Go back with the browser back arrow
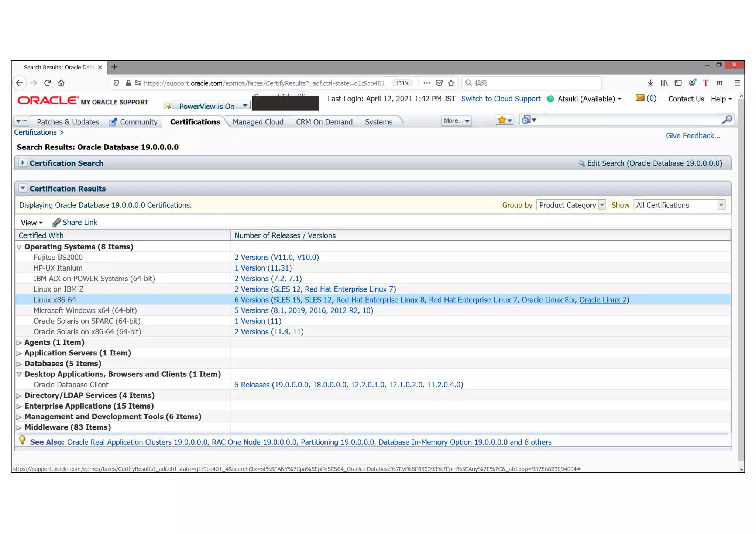Viewport: 756px width, 534px height. (x=20, y=83)
